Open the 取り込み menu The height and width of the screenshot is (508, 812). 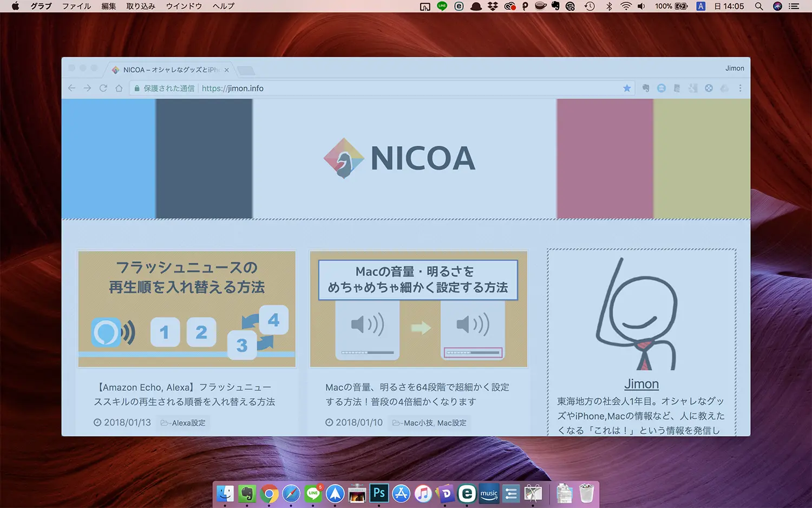point(141,6)
